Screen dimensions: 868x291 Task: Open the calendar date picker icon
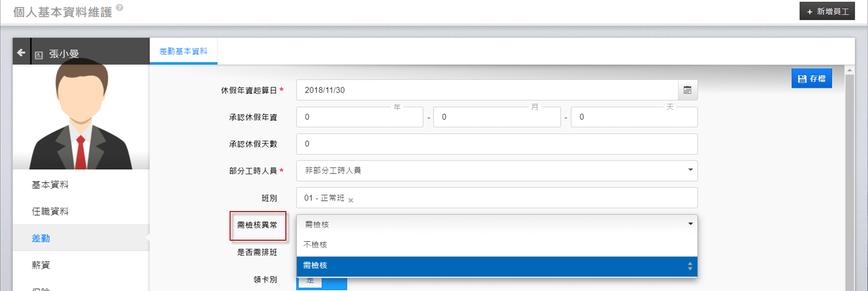[687, 90]
